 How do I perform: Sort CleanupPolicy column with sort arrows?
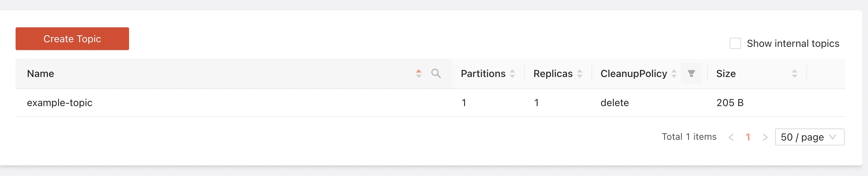click(674, 73)
